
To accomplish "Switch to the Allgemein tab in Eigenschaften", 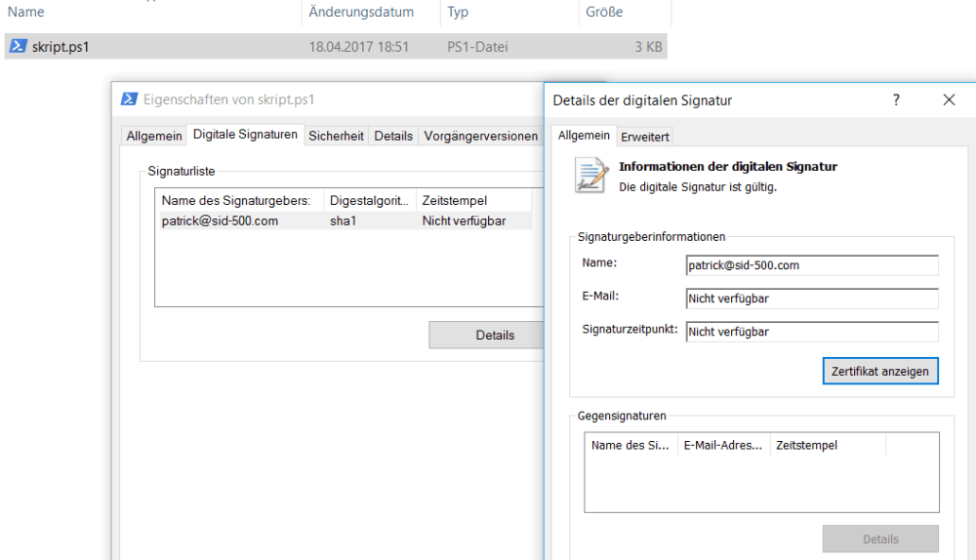I will click(x=153, y=137).
